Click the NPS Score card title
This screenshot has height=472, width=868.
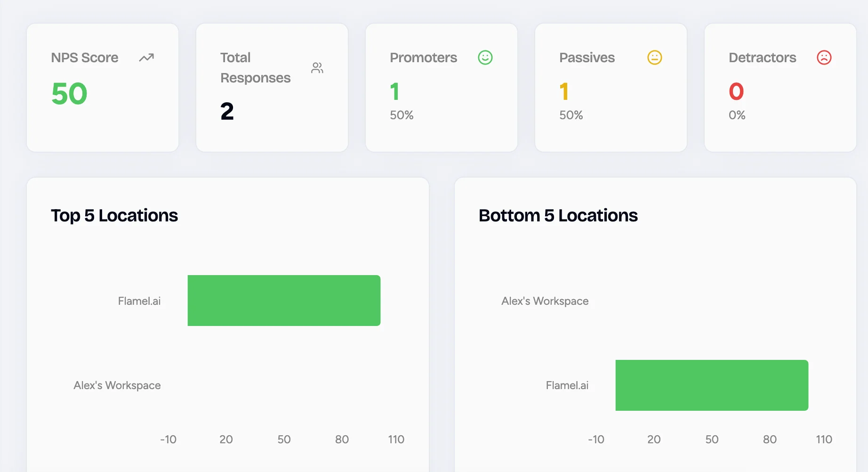click(85, 57)
